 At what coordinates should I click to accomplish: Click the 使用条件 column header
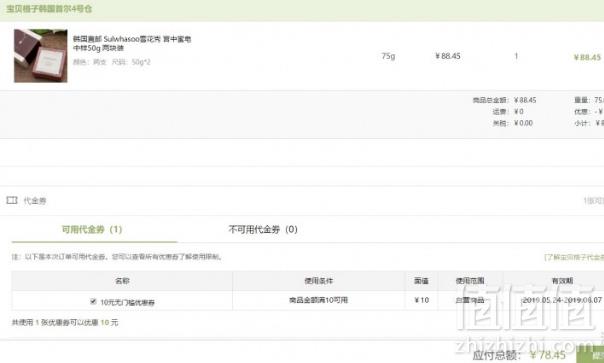coord(319,281)
